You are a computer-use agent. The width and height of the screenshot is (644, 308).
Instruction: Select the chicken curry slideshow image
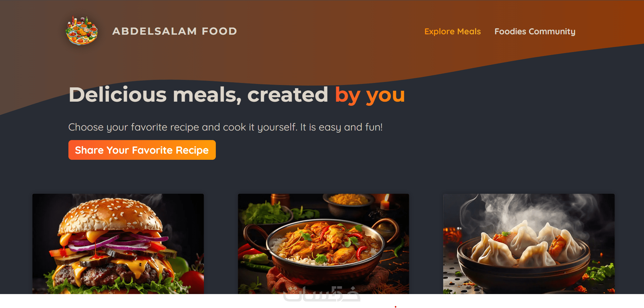click(323, 244)
